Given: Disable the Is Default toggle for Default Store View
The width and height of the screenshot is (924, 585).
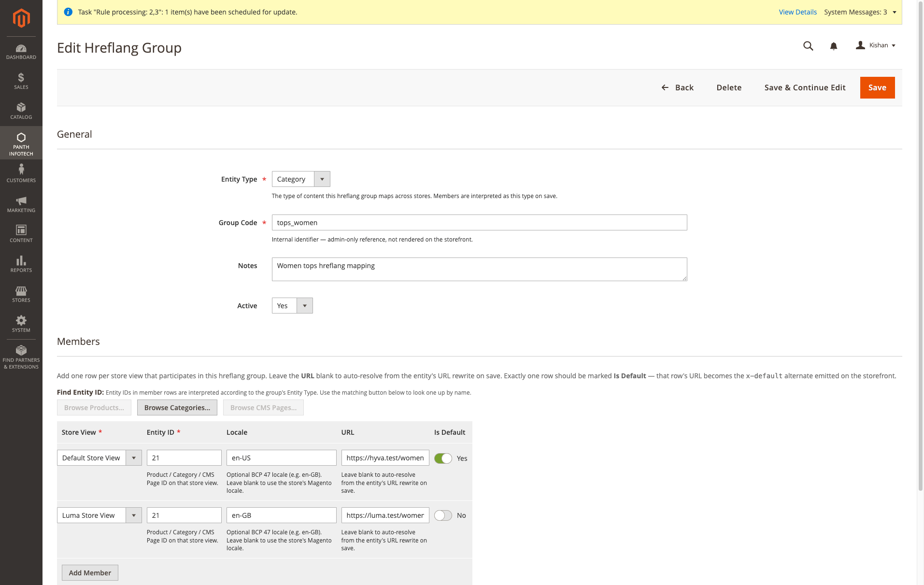Looking at the screenshot, I should 443,458.
